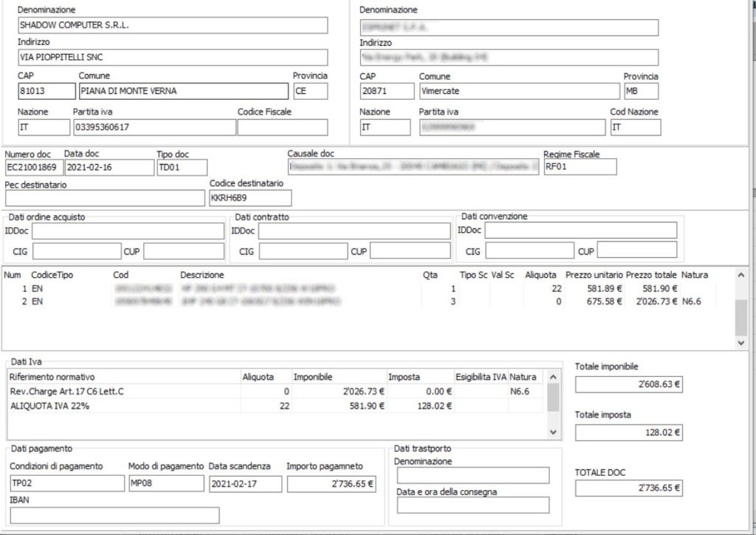This screenshot has height=535, width=756.
Task: Select the Comune field showing Vimercate
Action: click(519, 91)
